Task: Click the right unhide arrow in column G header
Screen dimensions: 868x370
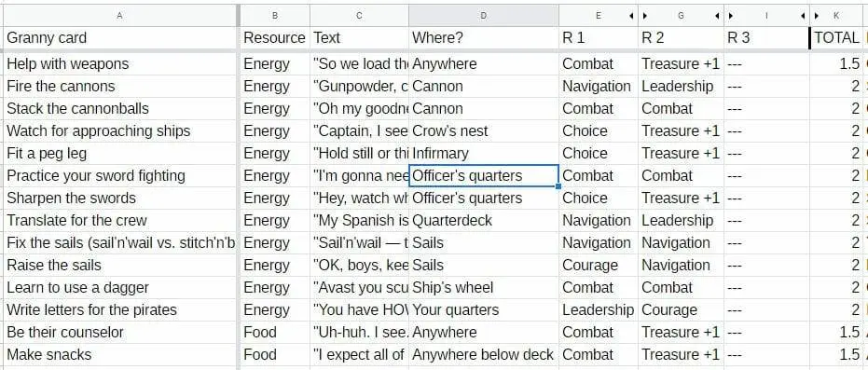Action: tap(718, 16)
